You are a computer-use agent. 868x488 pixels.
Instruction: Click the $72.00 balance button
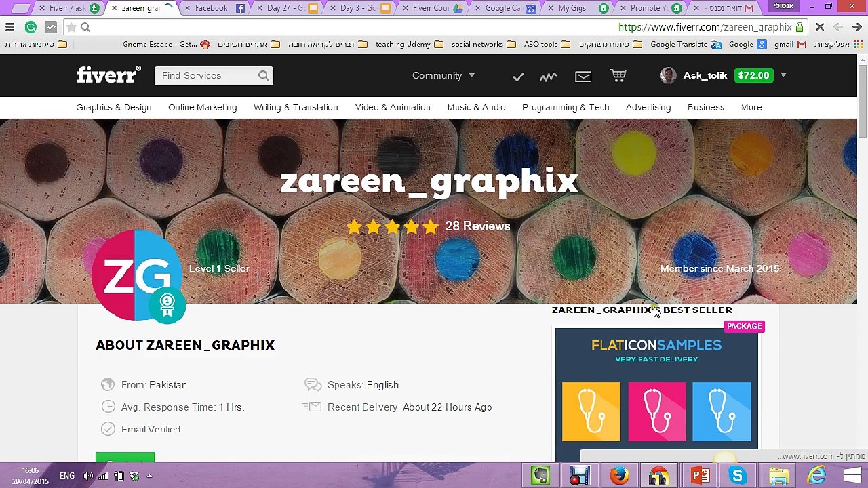[x=753, y=75]
